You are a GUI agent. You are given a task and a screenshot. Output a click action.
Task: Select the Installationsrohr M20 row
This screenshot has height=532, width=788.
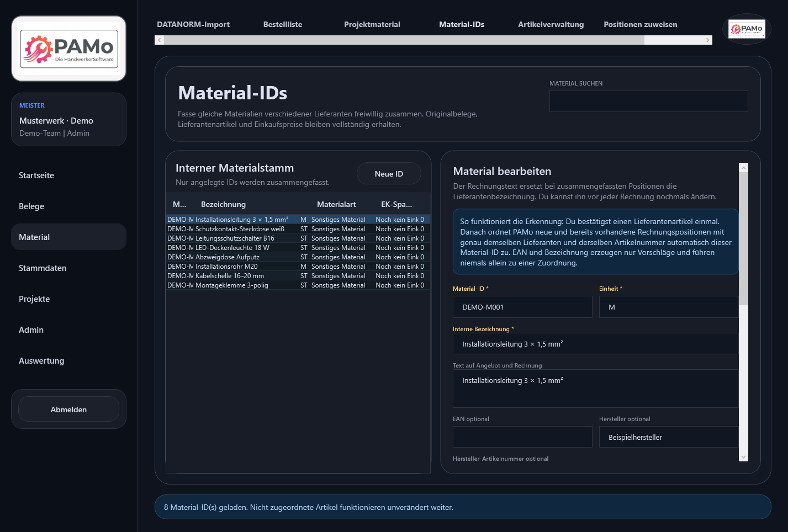pyautogui.click(x=298, y=267)
